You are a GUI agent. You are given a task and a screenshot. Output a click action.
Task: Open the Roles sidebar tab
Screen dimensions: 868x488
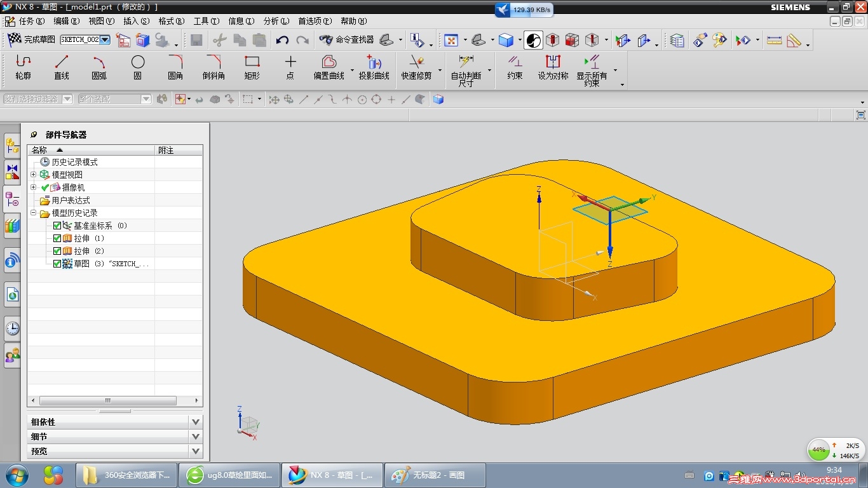pyautogui.click(x=12, y=355)
